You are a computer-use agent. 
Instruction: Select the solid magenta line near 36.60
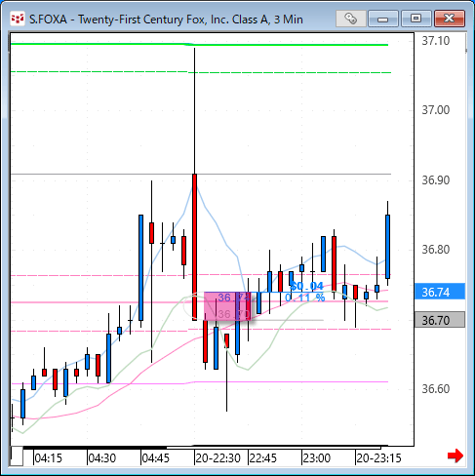[x=200, y=382]
